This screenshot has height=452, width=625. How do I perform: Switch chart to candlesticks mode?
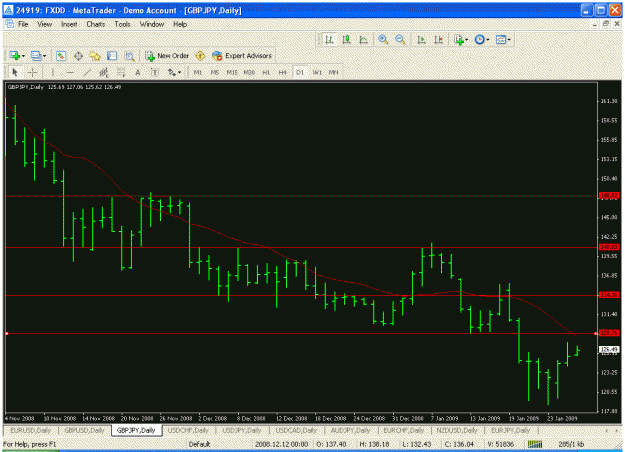pos(346,39)
